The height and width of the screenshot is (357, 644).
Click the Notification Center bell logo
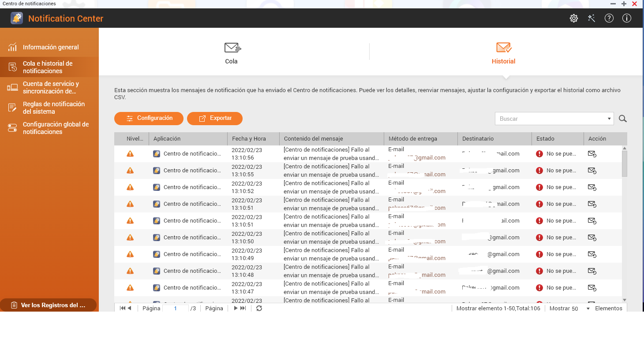[x=17, y=19]
